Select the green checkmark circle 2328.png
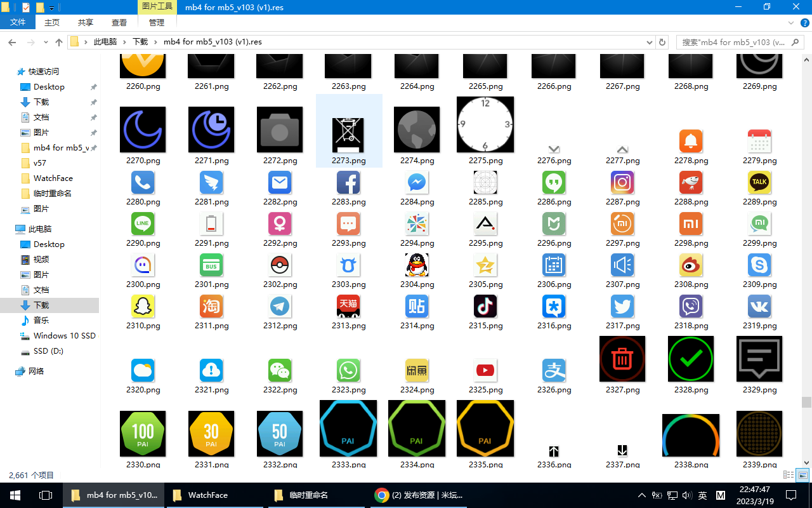812x508 pixels. (691, 359)
